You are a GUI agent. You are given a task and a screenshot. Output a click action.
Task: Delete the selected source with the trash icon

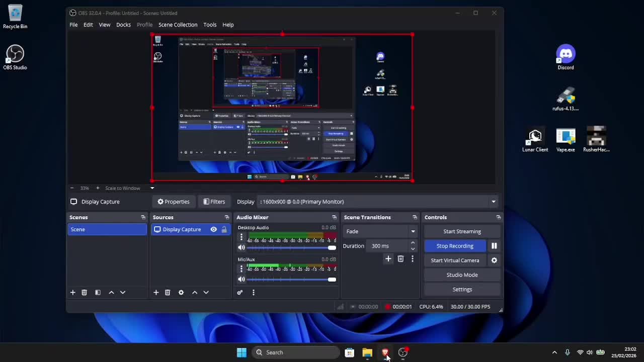168,292
